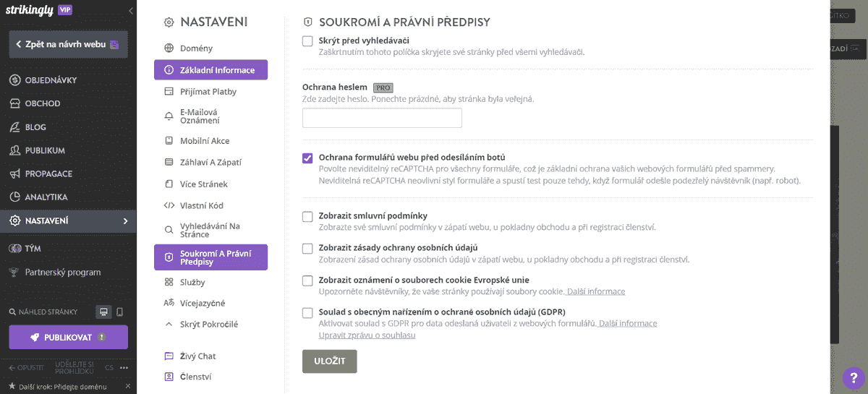Open the purple help question mark button
The width and height of the screenshot is (868, 394).
point(853,377)
